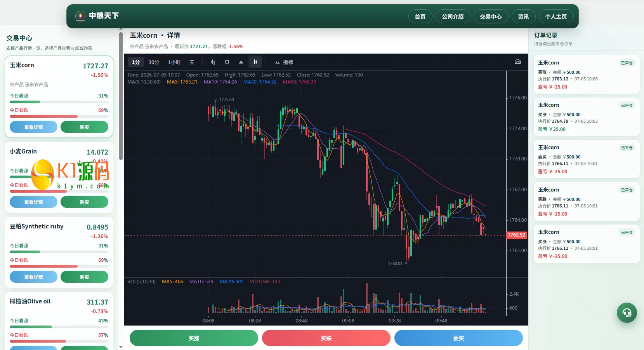Take a chart screenshot with camera icon
The height and width of the screenshot is (350, 644).
(x=518, y=62)
